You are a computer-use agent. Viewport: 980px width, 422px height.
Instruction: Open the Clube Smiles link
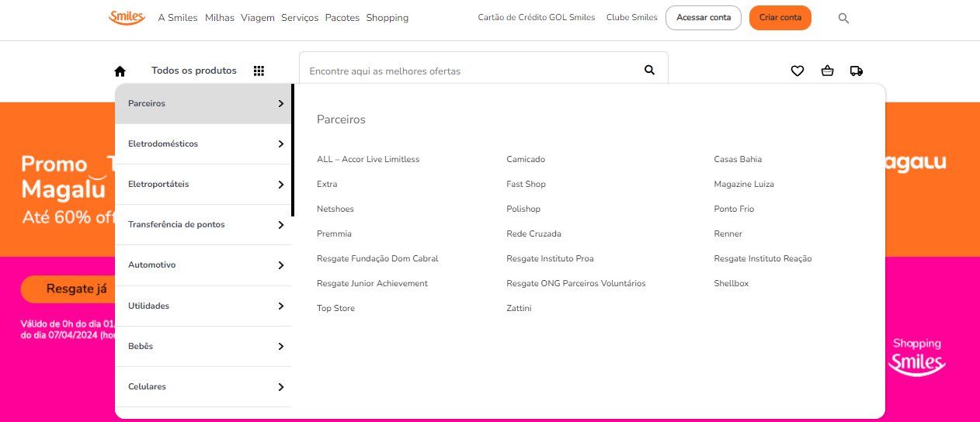(x=632, y=17)
